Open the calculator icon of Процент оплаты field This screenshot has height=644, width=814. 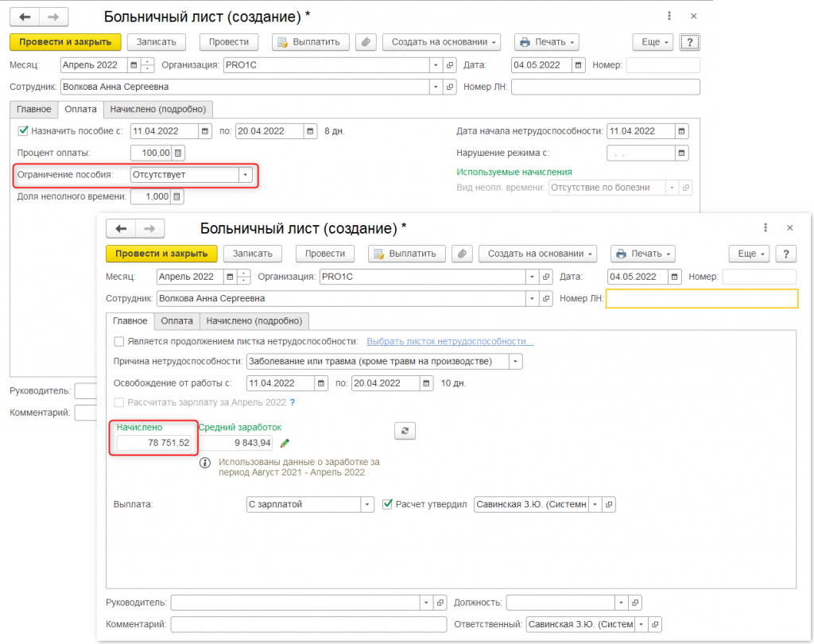(178, 153)
